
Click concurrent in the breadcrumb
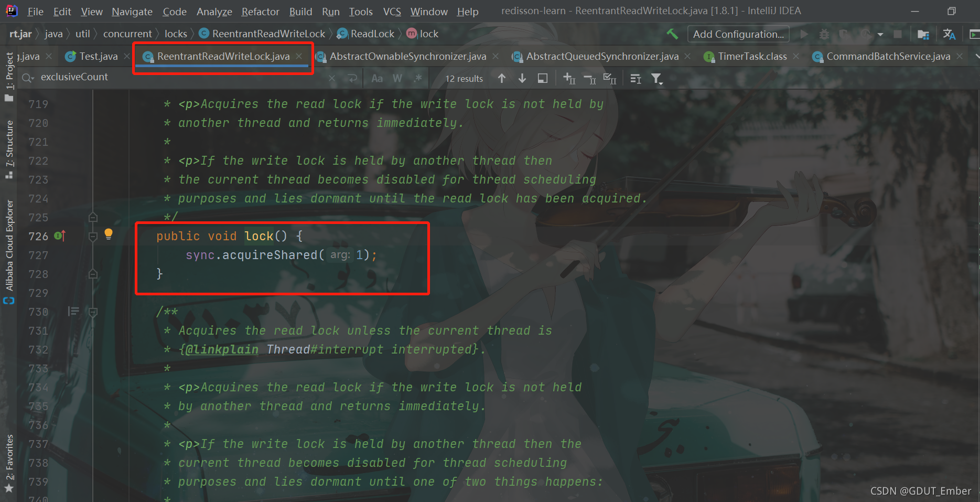tap(127, 34)
